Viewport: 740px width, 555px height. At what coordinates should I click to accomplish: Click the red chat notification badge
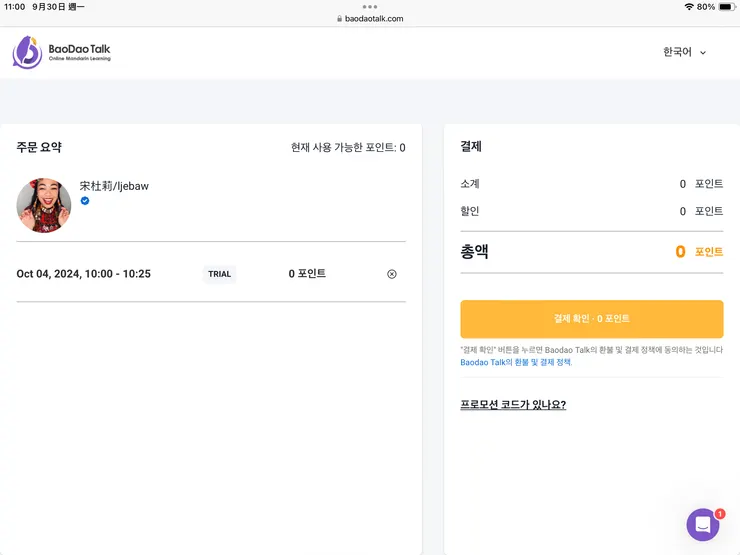(x=720, y=514)
